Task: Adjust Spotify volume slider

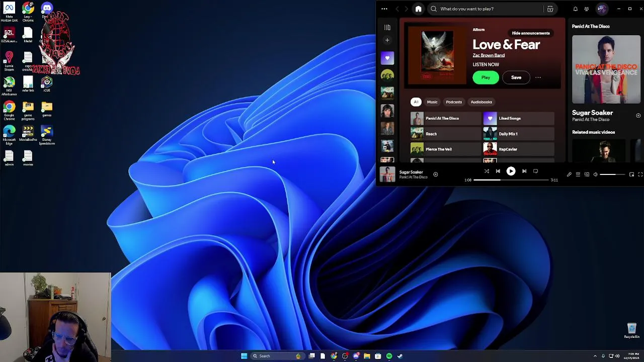Action: [x=613, y=174]
